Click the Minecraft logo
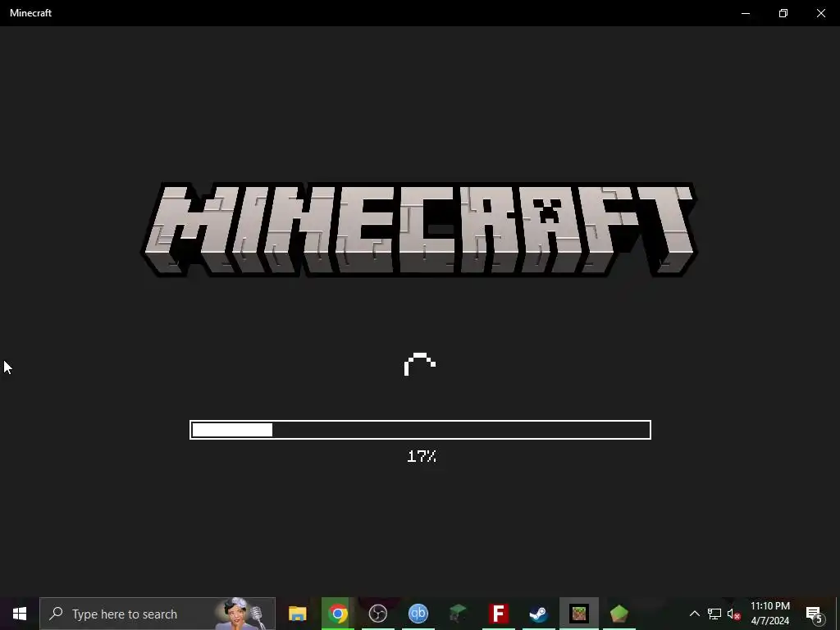This screenshot has height=630, width=840. click(x=419, y=230)
